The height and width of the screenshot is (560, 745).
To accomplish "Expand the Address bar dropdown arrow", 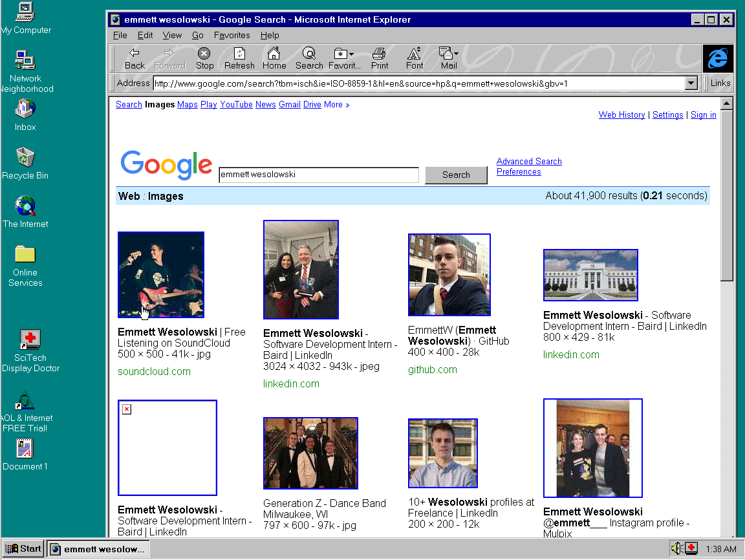I will (x=691, y=83).
